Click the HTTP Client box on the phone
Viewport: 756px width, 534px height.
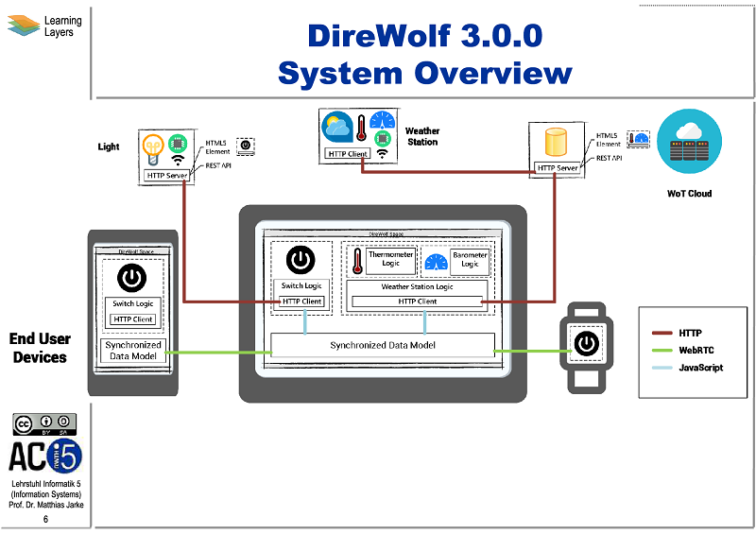133,319
